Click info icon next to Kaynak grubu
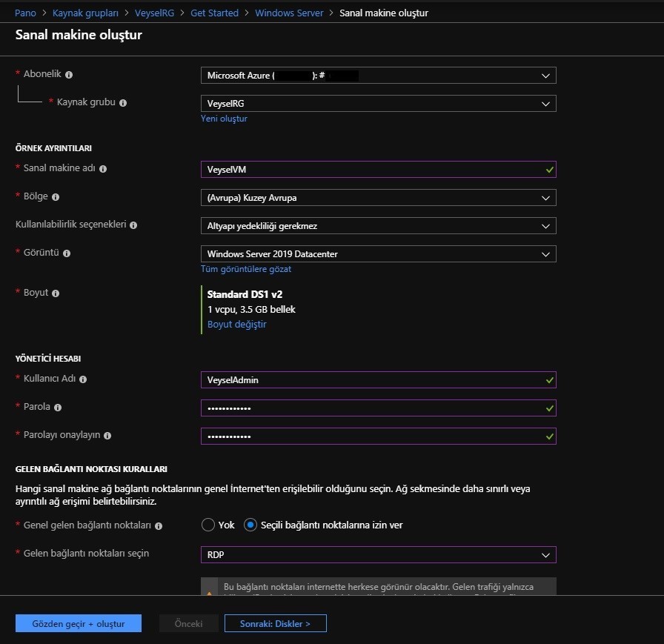 click(x=123, y=103)
